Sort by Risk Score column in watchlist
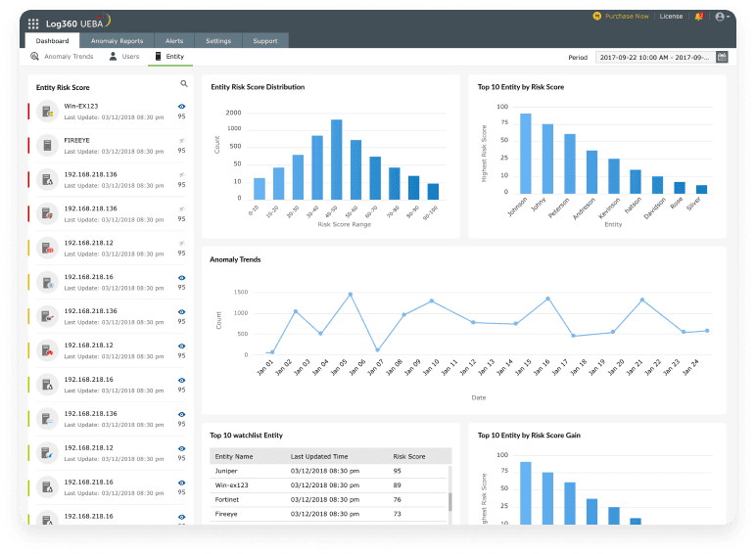 tap(409, 457)
